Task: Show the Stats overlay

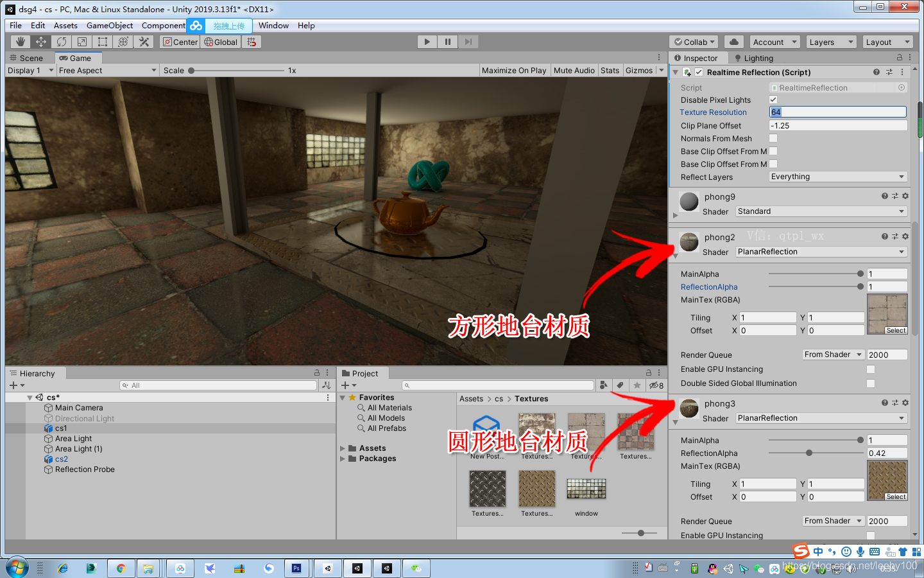Action: tap(610, 70)
